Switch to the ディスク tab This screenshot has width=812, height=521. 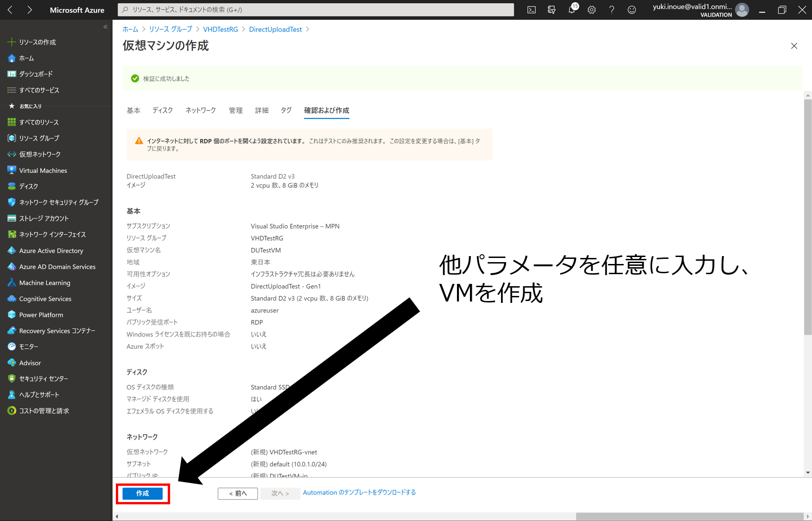click(163, 110)
